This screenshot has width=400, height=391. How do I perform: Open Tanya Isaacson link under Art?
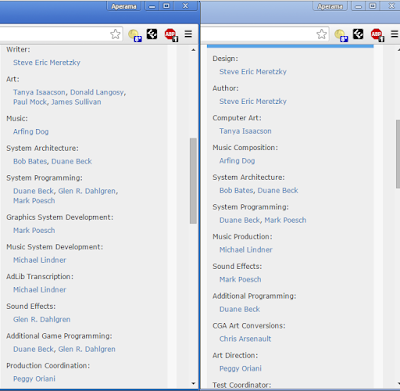click(x=39, y=92)
